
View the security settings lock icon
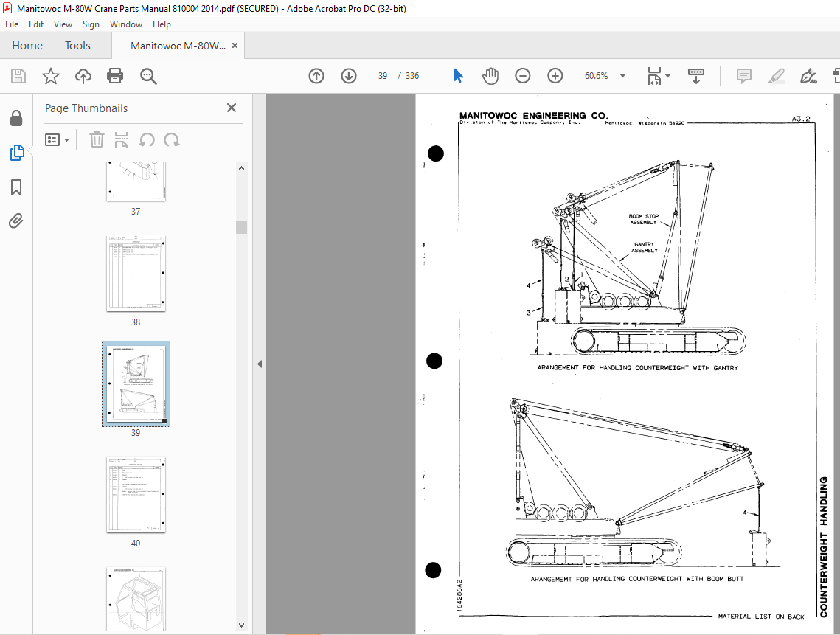pos(16,119)
